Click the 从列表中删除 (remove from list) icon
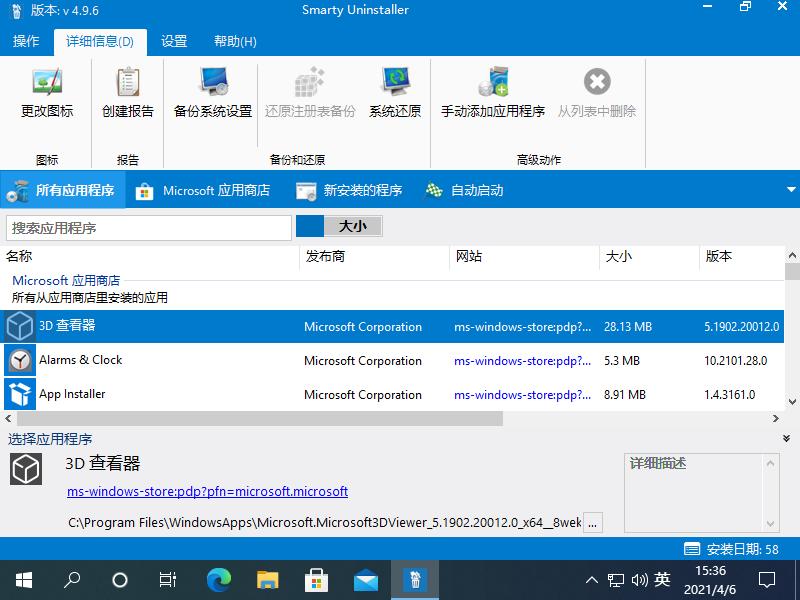Viewport: 800px width, 600px height. pos(597,82)
